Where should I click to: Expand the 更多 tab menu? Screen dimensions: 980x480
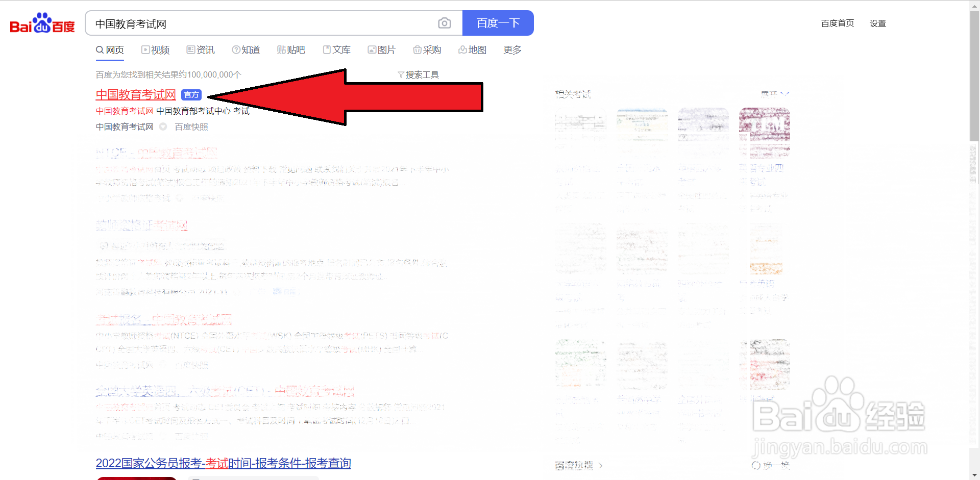coord(512,50)
